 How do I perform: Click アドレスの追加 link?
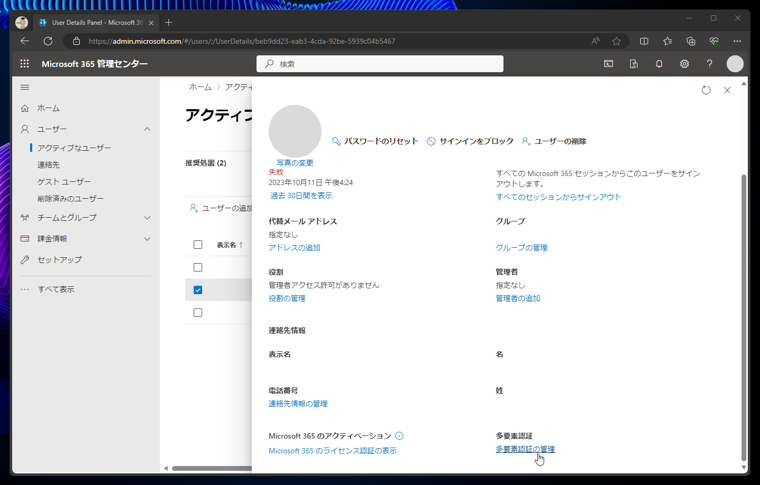click(x=294, y=248)
